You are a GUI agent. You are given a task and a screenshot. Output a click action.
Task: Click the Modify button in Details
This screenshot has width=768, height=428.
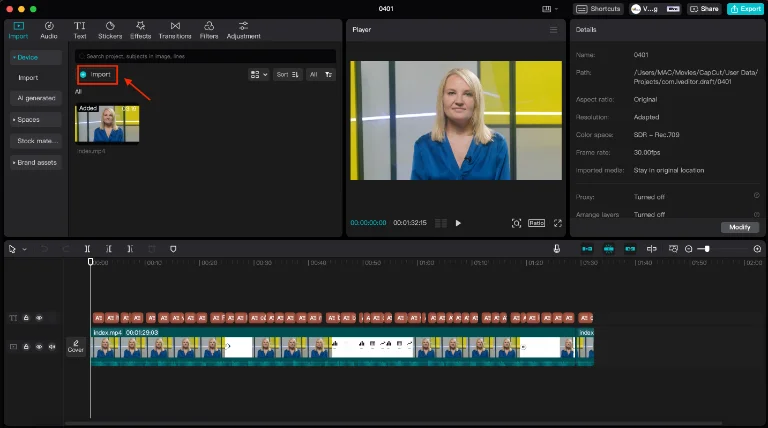tap(740, 227)
